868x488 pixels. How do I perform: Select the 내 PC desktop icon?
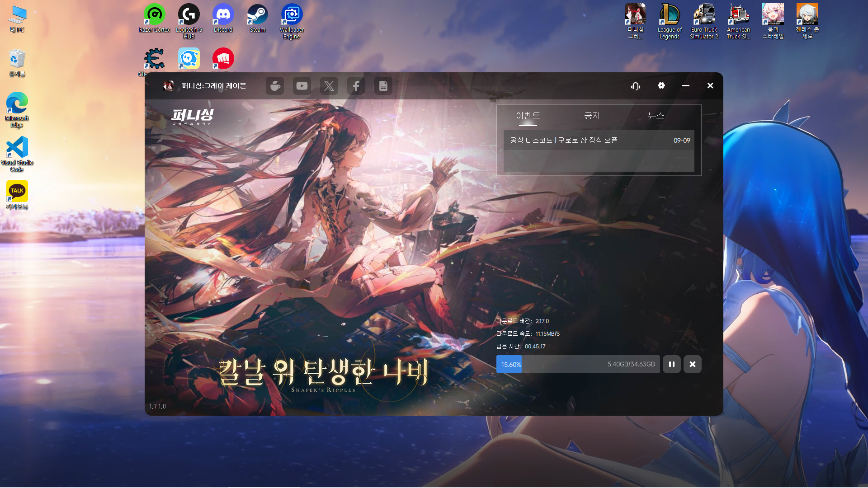(17, 19)
